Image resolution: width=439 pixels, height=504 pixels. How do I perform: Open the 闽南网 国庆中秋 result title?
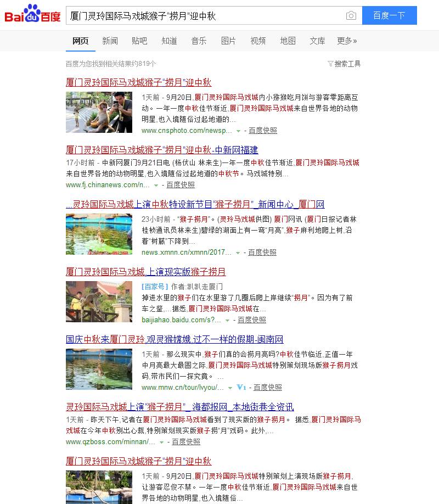175,339
